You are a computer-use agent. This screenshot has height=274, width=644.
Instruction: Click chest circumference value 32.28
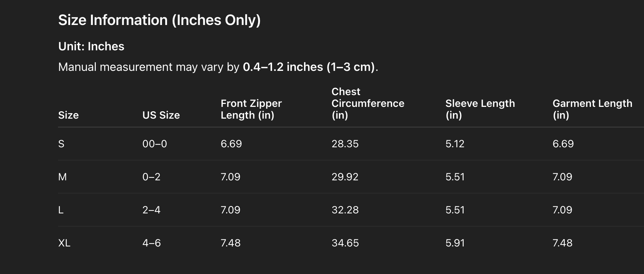(345, 210)
